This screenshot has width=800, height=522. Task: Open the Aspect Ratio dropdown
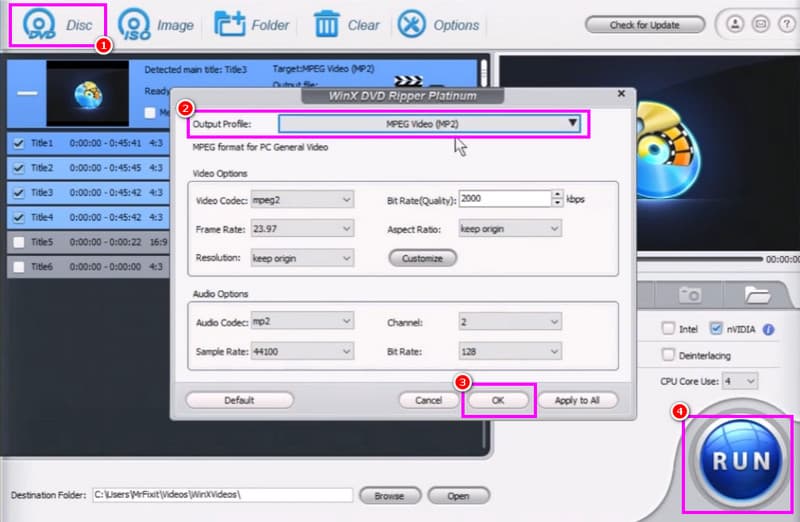pos(510,229)
